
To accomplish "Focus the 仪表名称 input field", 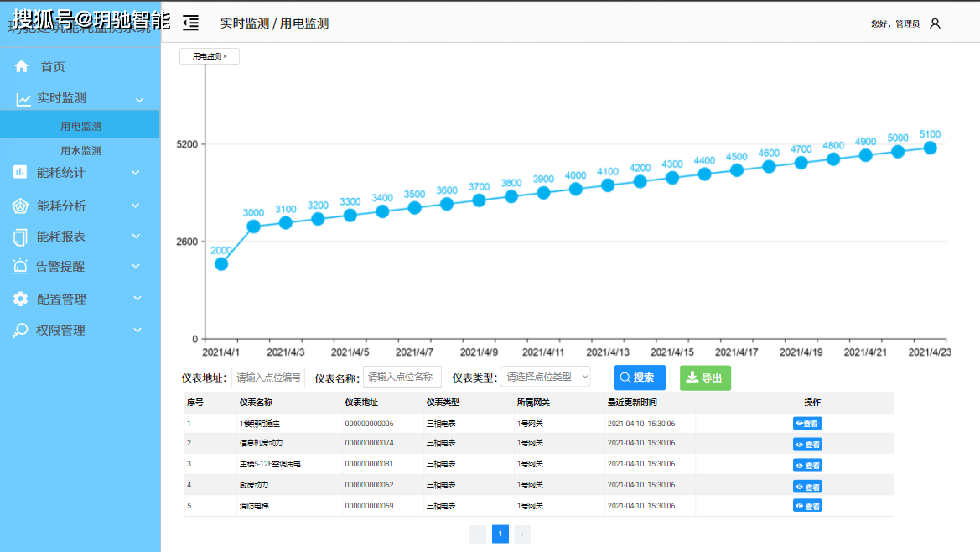I will 402,377.
